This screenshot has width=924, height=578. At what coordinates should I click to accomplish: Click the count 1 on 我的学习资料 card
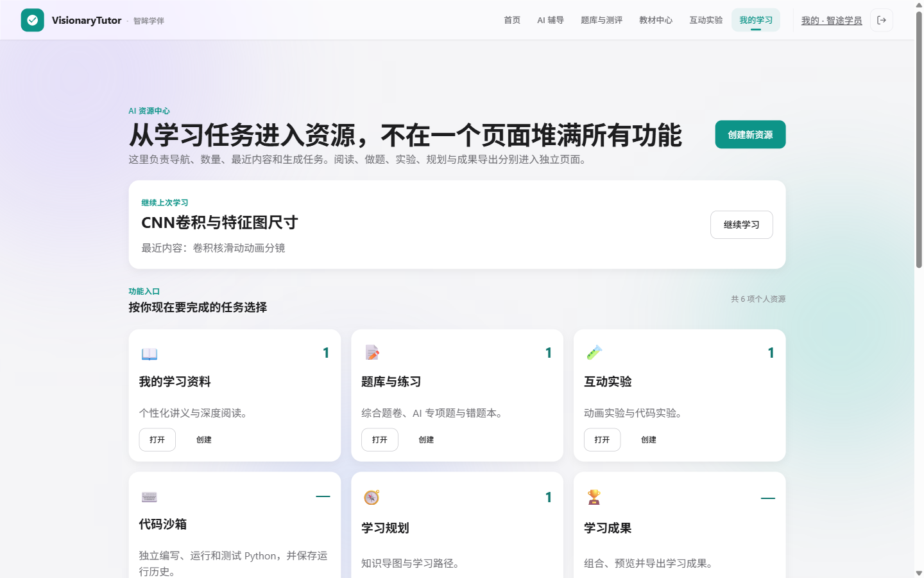click(x=326, y=353)
